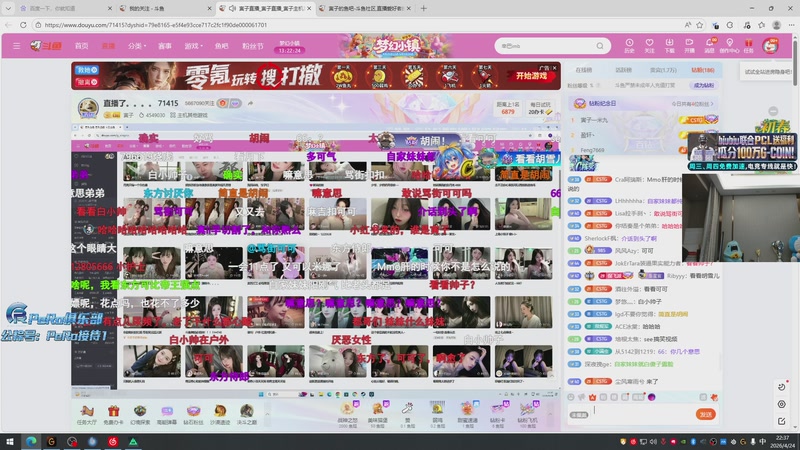The height and width of the screenshot is (450, 800).
Task: Click the share arrow next to the room title
Action: (x=251, y=103)
